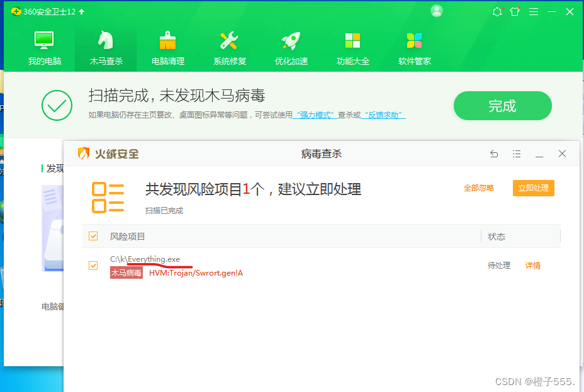This screenshot has width=584, height=392.
Task: Click 全部忽略 link
Action: [x=479, y=188]
